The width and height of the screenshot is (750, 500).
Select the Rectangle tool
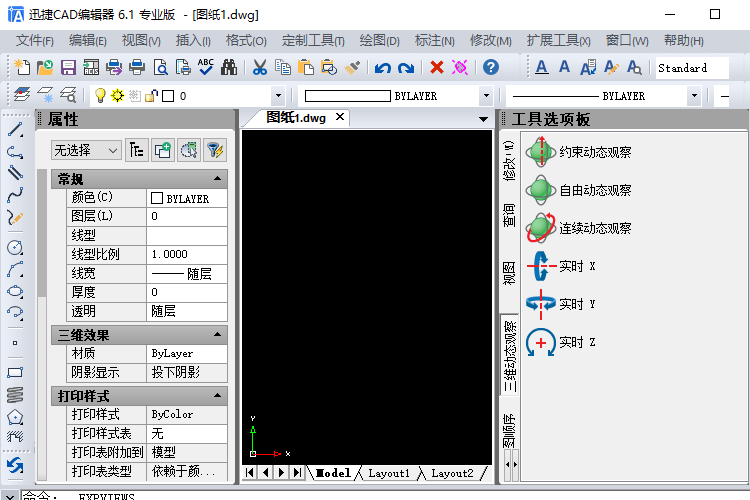point(15,372)
